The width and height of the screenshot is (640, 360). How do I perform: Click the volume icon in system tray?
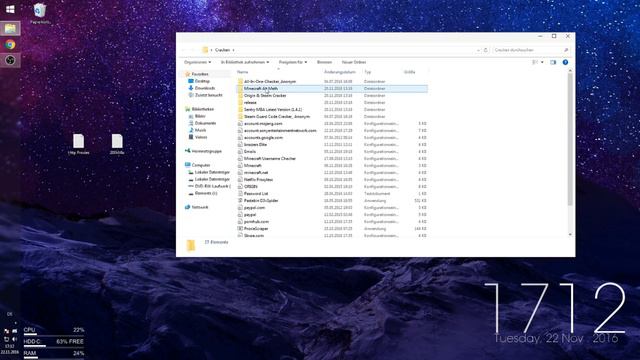point(14,339)
